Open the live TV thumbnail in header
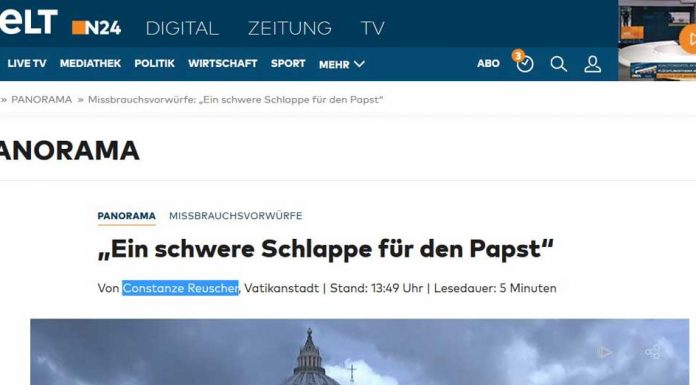Image resolution: width=696 pixels, height=385 pixels. 657,40
